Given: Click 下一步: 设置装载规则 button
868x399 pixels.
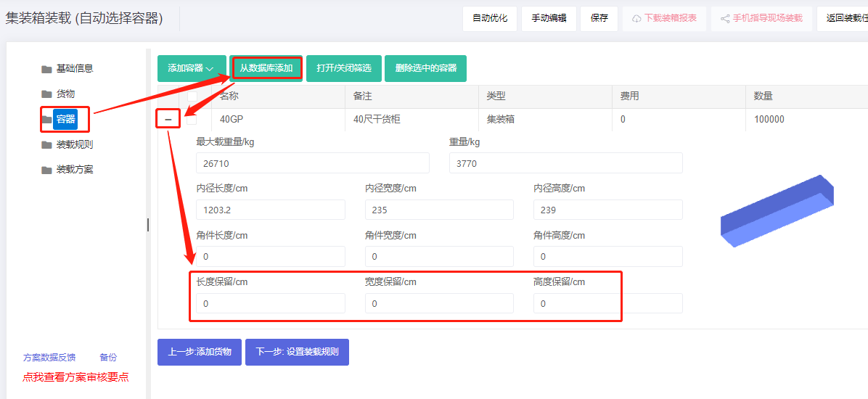Looking at the screenshot, I should pyautogui.click(x=298, y=352).
